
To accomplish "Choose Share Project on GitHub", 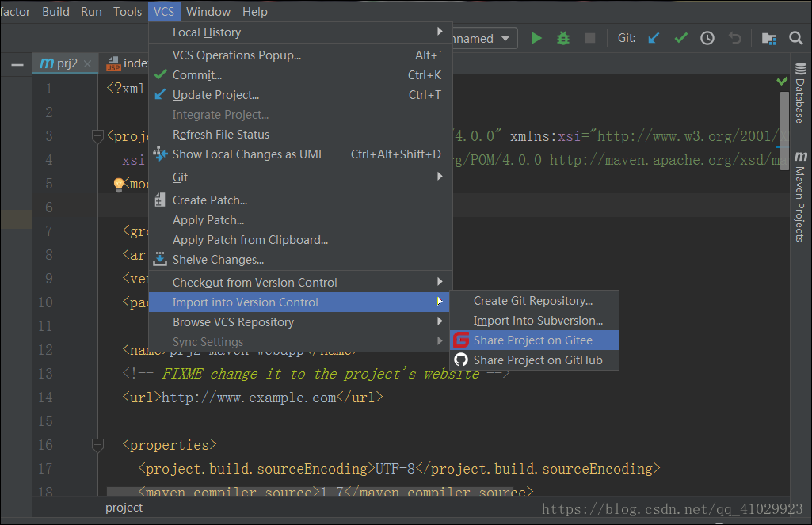I will click(x=537, y=360).
